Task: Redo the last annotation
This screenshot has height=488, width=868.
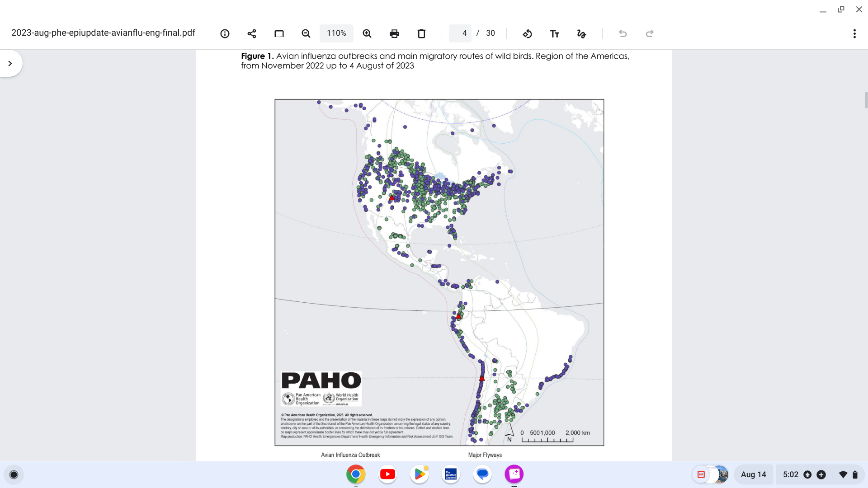Action: point(650,33)
